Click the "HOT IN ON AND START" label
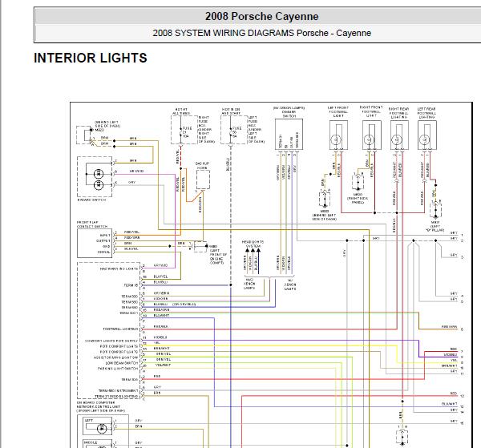This screenshot has height=448, width=481. pyautogui.click(x=231, y=111)
